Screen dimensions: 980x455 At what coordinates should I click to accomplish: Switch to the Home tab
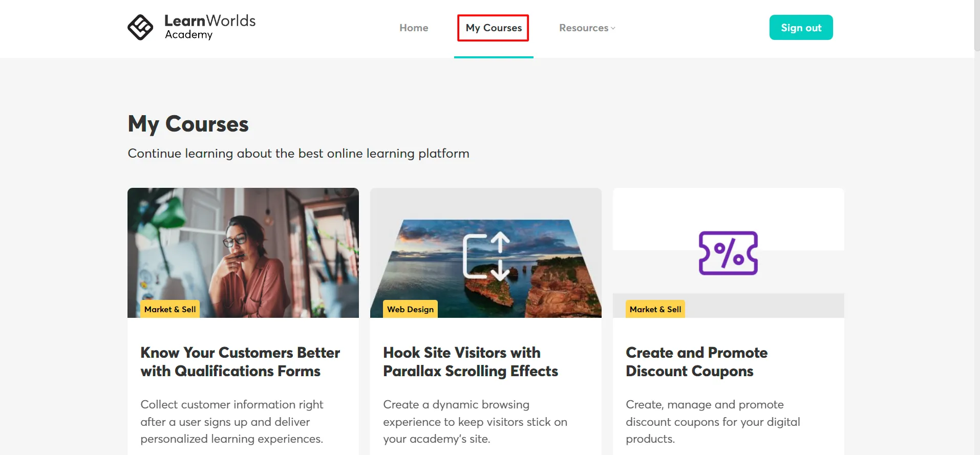[x=414, y=28]
